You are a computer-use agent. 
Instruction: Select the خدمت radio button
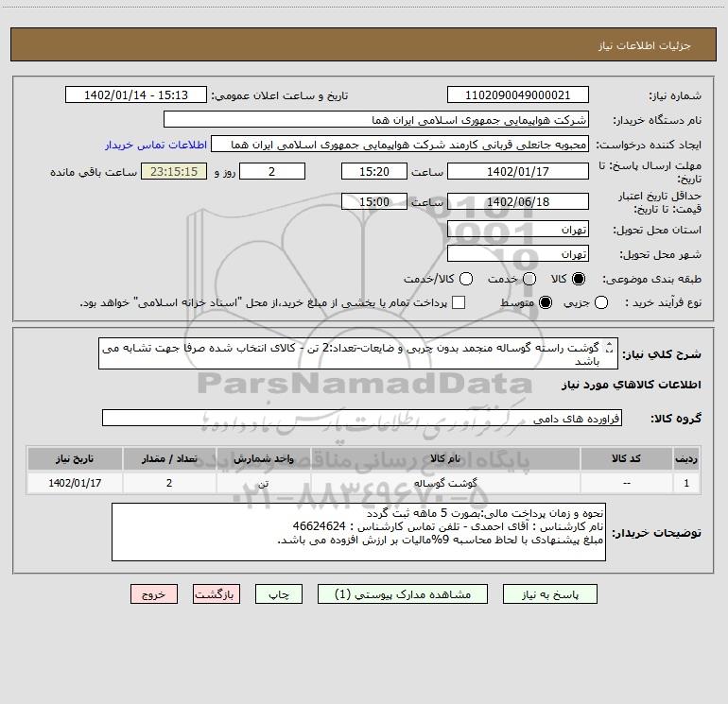click(529, 279)
